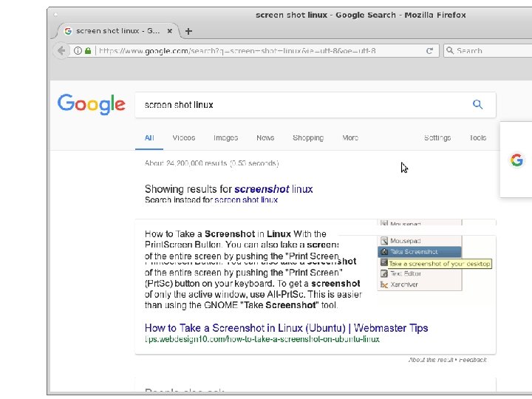Viewport: 532px width, 399px height.
Task: Click 'About this result' link
Action: pyautogui.click(x=431, y=360)
